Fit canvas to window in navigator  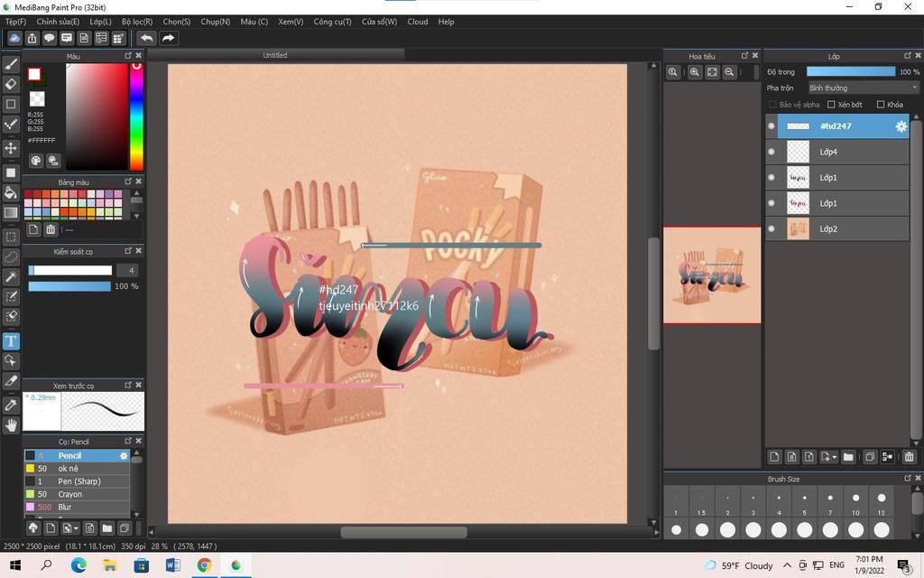(x=713, y=72)
